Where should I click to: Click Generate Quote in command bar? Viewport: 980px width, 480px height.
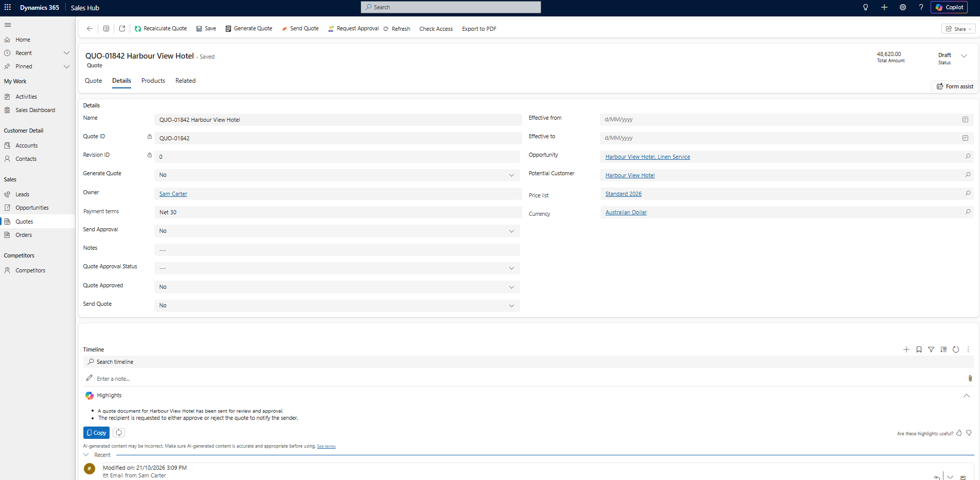[x=248, y=29]
